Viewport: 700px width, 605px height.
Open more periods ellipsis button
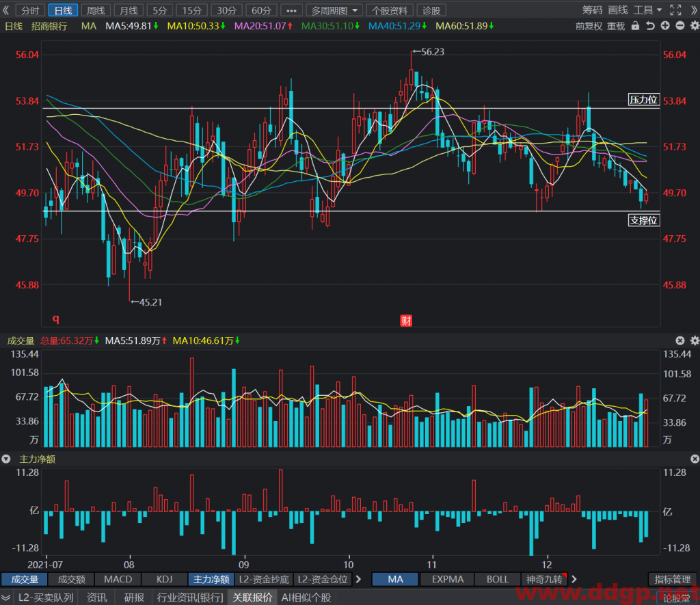coord(291,10)
